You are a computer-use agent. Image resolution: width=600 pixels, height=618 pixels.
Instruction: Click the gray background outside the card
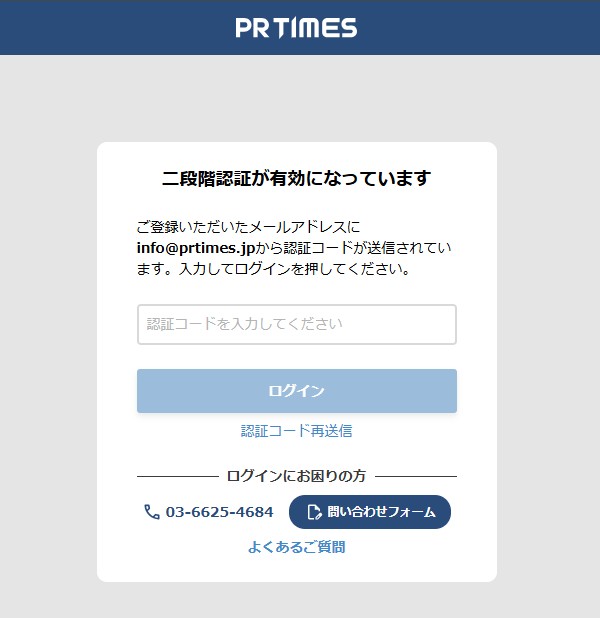click(x=48, y=350)
